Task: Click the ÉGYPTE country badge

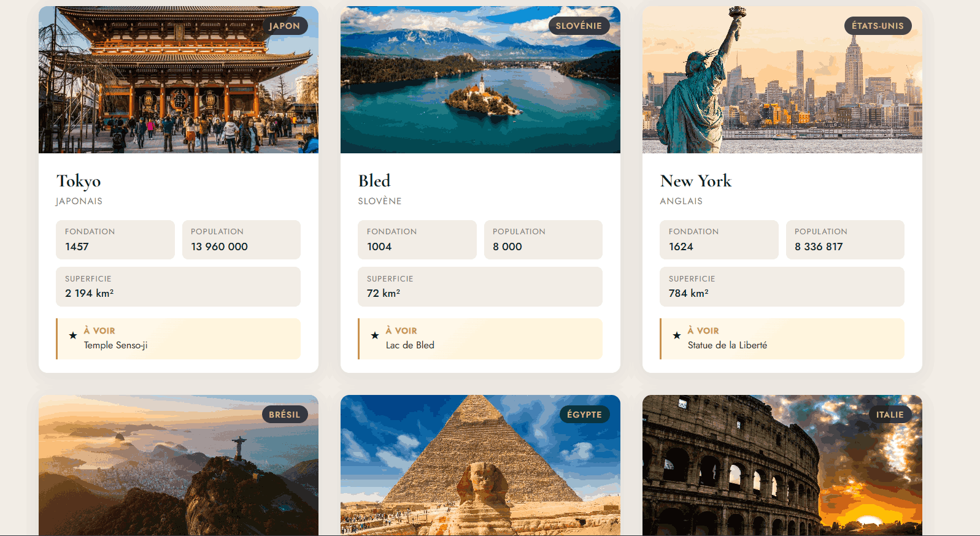Action: pos(584,415)
